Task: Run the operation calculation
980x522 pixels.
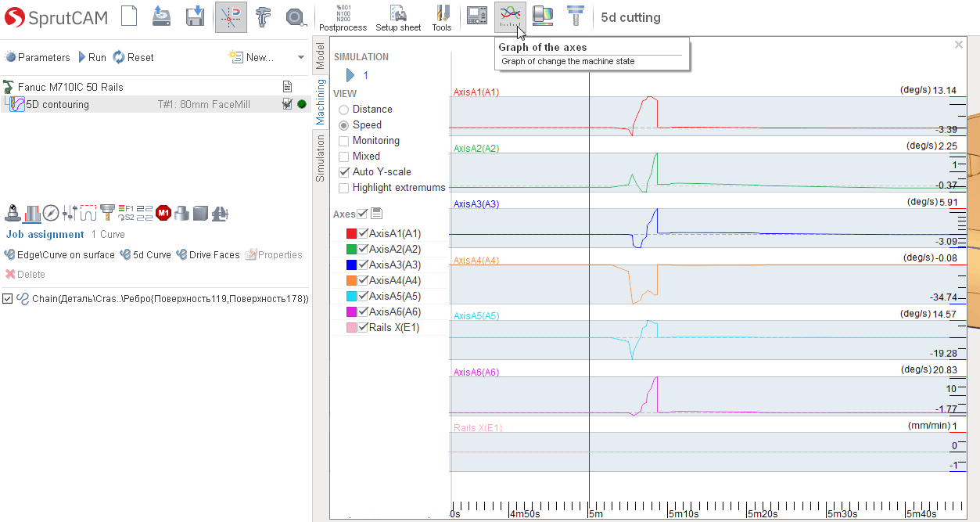Action: (92, 57)
